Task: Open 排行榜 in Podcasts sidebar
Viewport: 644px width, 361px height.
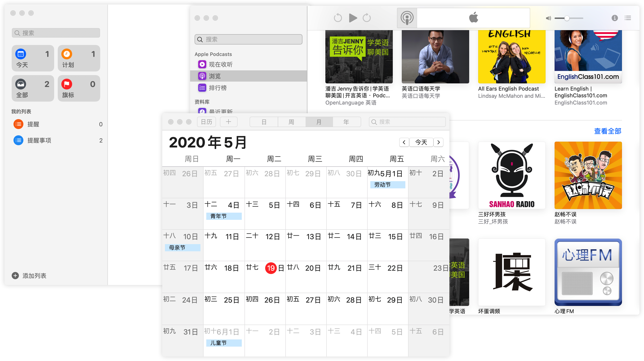Action: (218, 88)
